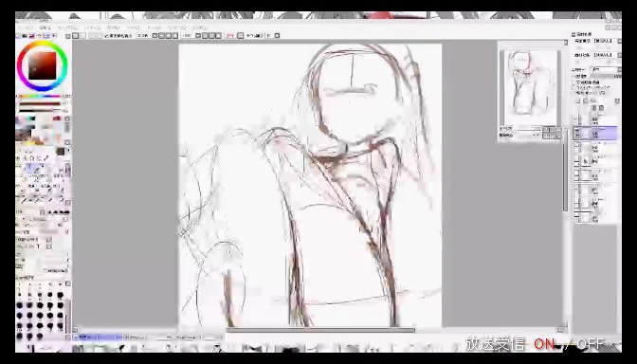
Task: Toggle the color mixer panel icon
Action: tap(40, 36)
